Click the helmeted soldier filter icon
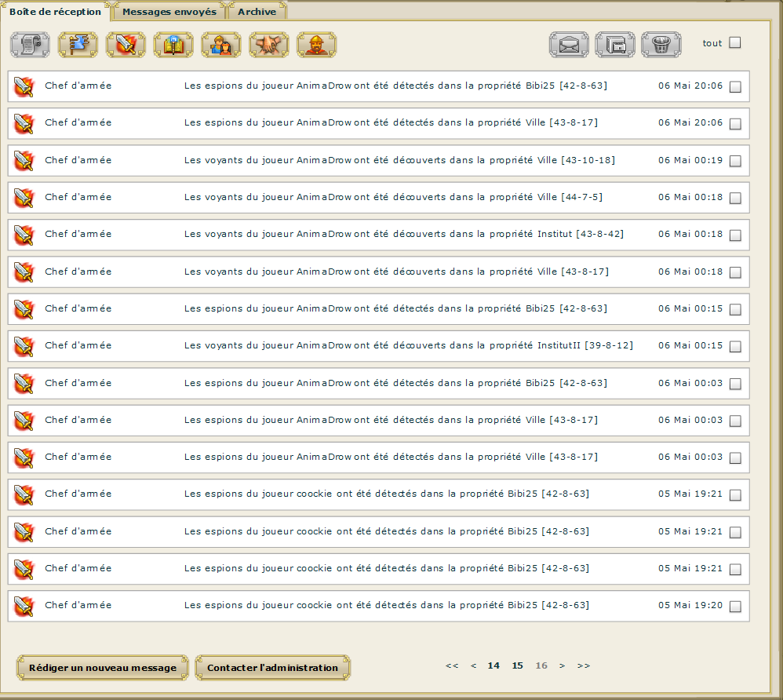 click(x=317, y=45)
